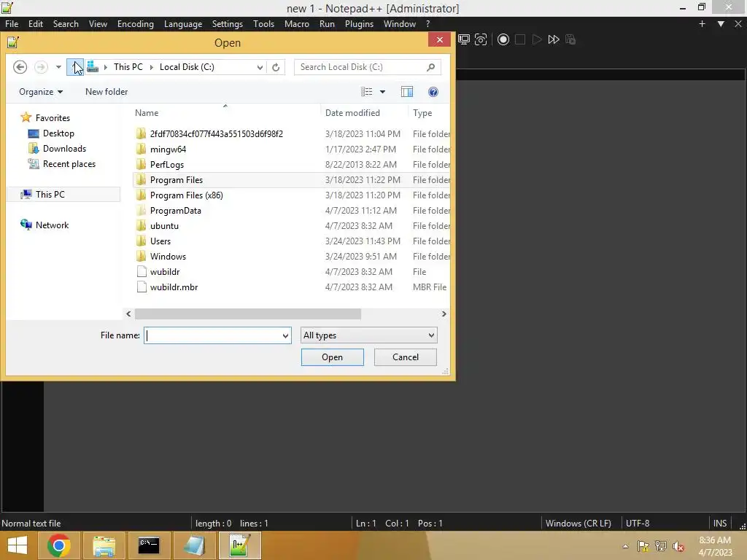
Task: Sort files by Date modified column
Action: coord(365,113)
